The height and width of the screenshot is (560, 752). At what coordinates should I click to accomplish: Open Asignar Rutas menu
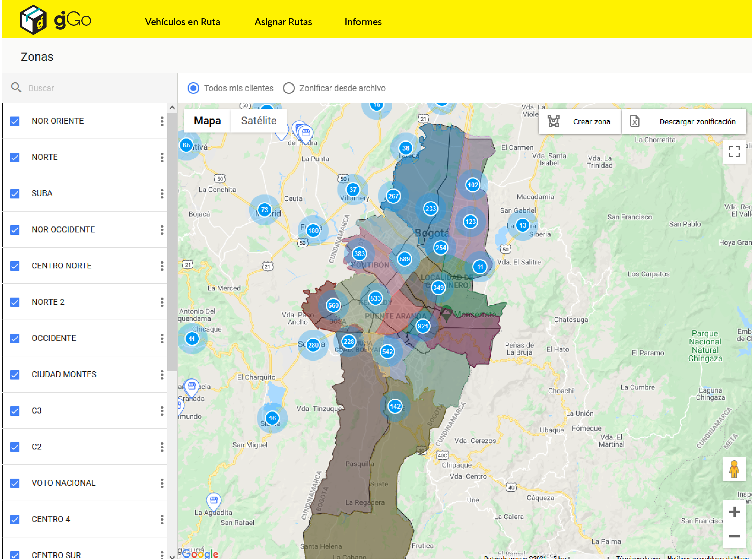[x=283, y=22]
